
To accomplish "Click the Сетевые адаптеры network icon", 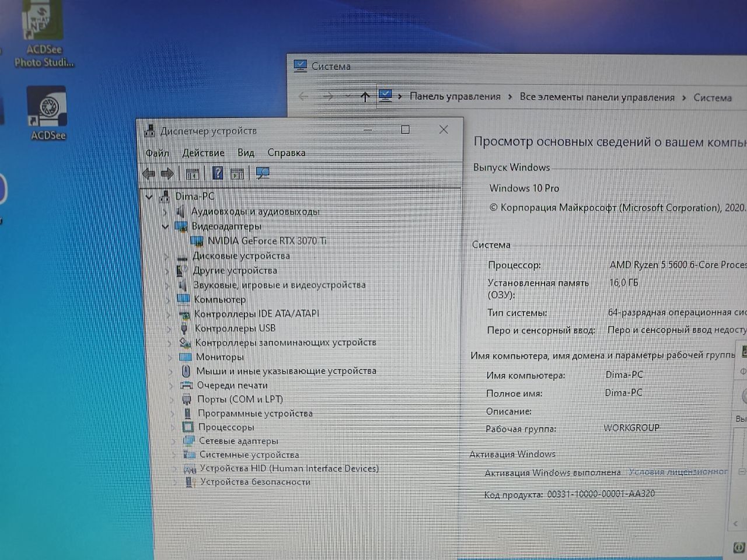I will 189,441.
